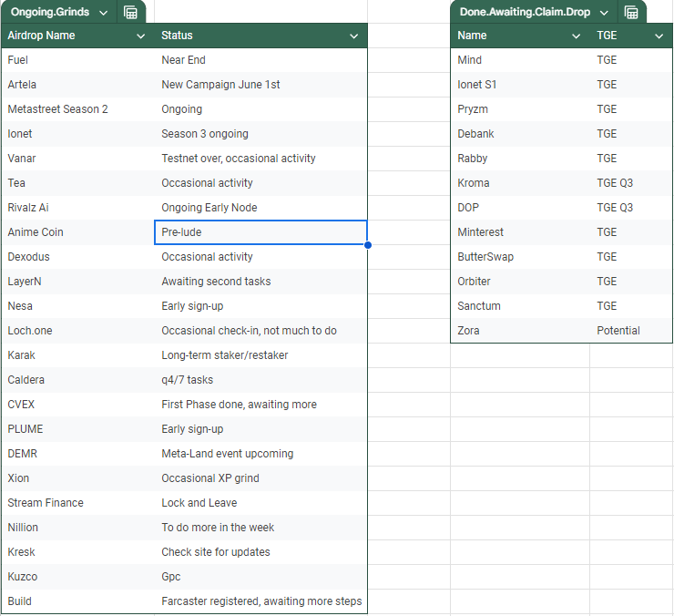This screenshot has width=674, height=616.
Task: Click Testnet over, occasional activity cell
Action: (260, 159)
